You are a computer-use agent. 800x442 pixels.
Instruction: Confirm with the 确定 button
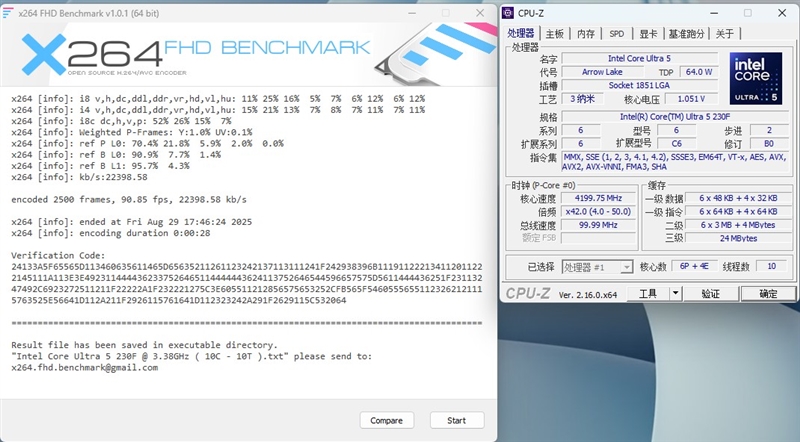768,294
